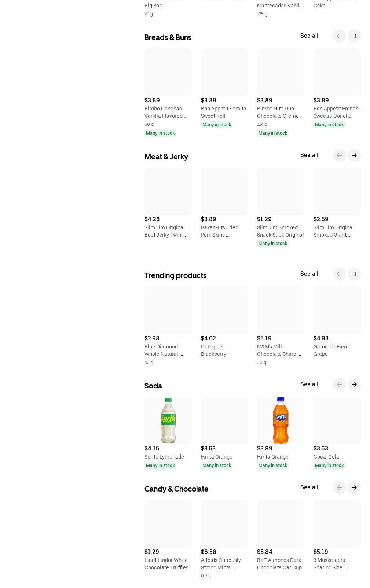See all Soda products
This screenshot has height=588, width=370.
click(309, 384)
